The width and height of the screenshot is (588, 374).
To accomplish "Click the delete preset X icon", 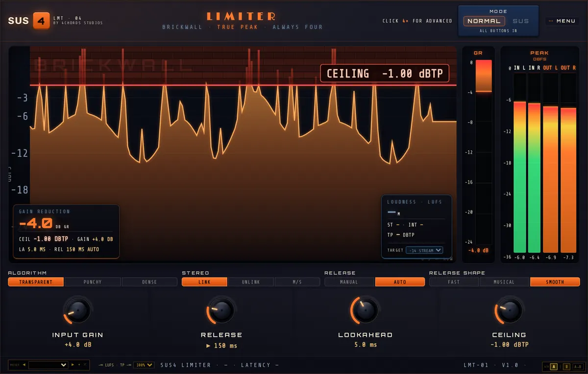I will [85, 365].
